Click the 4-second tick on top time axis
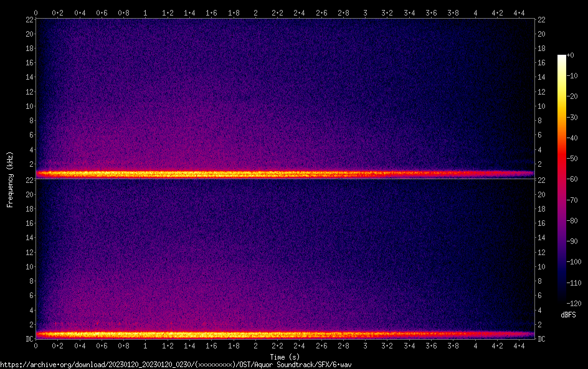 click(x=475, y=12)
